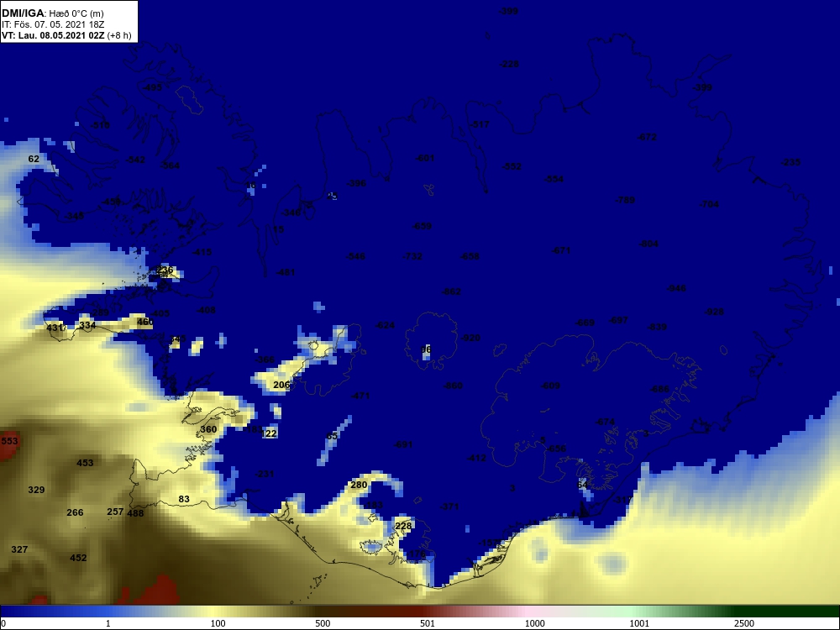The image size is (840, 630).
Task: Click the map value '-789'
Action: point(625,200)
